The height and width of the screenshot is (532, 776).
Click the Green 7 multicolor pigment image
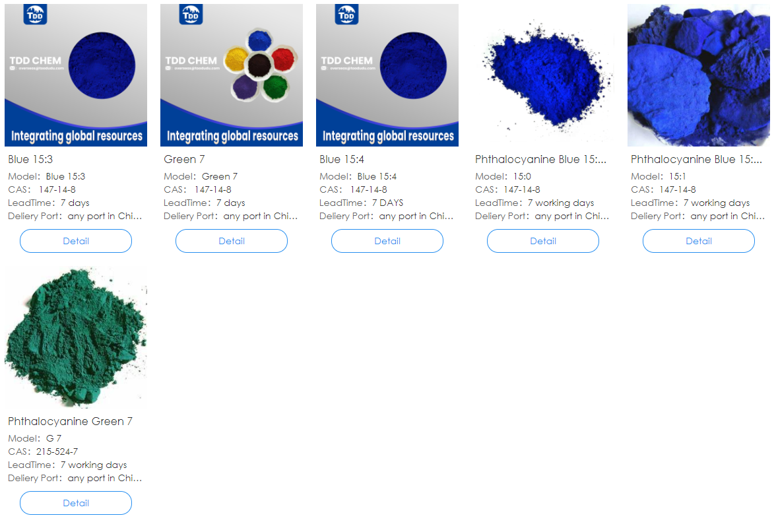pyautogui.click(x=232, y=75)
